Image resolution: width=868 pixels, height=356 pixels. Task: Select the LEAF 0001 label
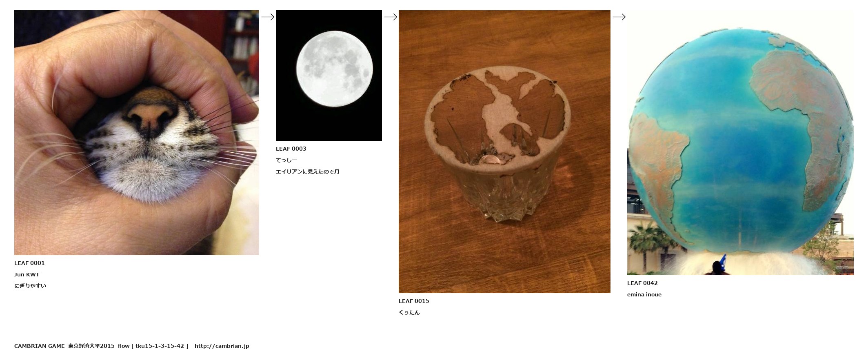tap(29, 263)
